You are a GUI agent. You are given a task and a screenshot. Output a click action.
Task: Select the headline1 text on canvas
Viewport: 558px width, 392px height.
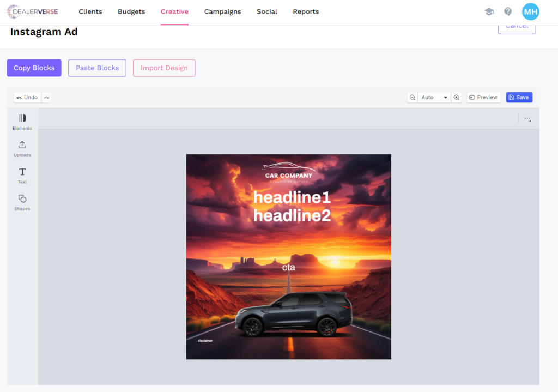pyautogui.click(x=292, y=197)
